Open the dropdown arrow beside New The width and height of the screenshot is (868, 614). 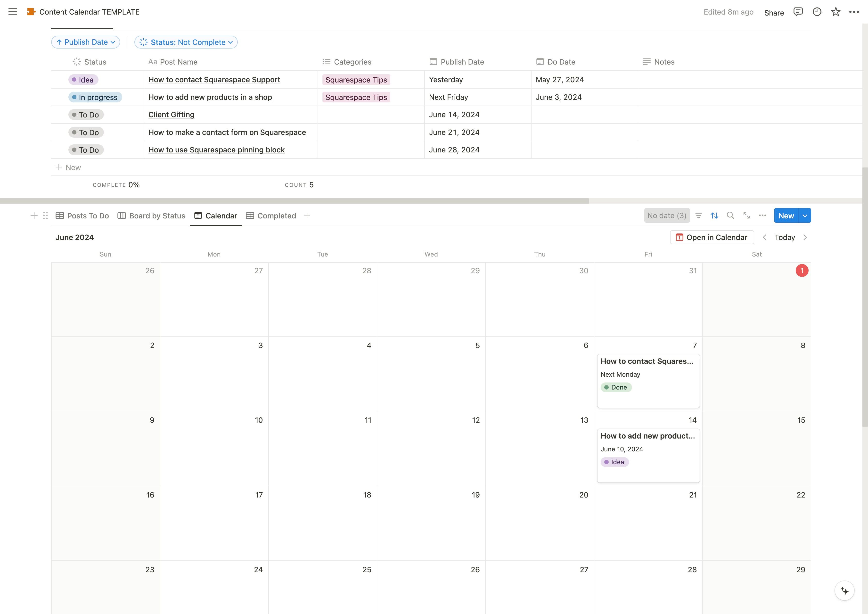coord(805,216)
